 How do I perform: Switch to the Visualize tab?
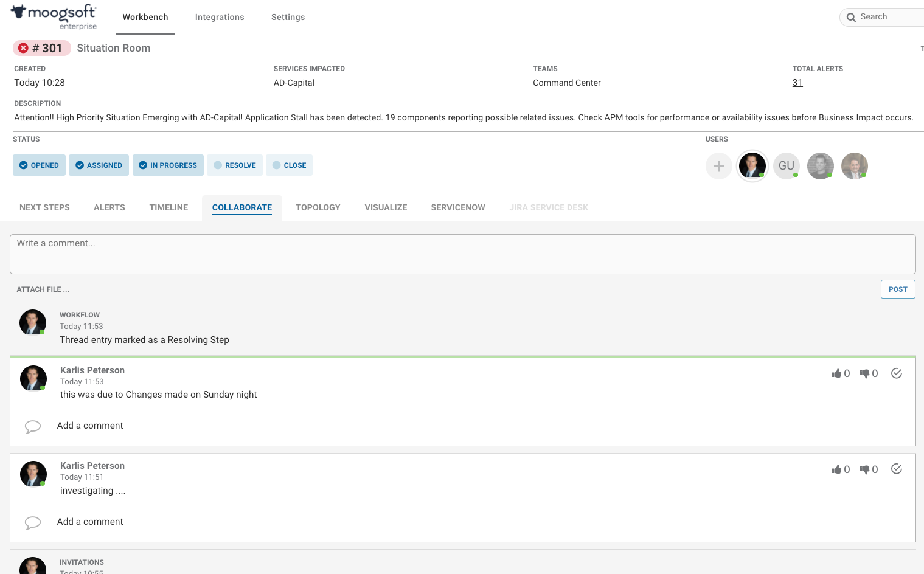(x=386, y=207)
